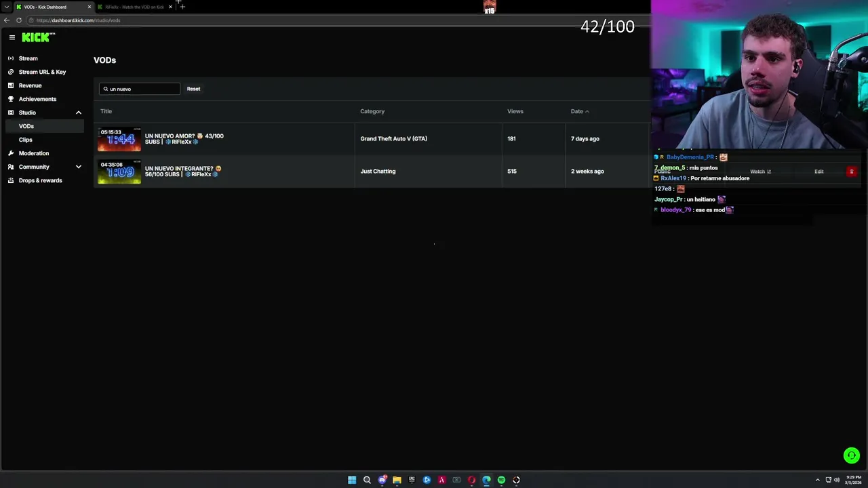Viewport: 868px width, 488px height.
Task: Select Clips in the Studio submenu
Action: 26,140
